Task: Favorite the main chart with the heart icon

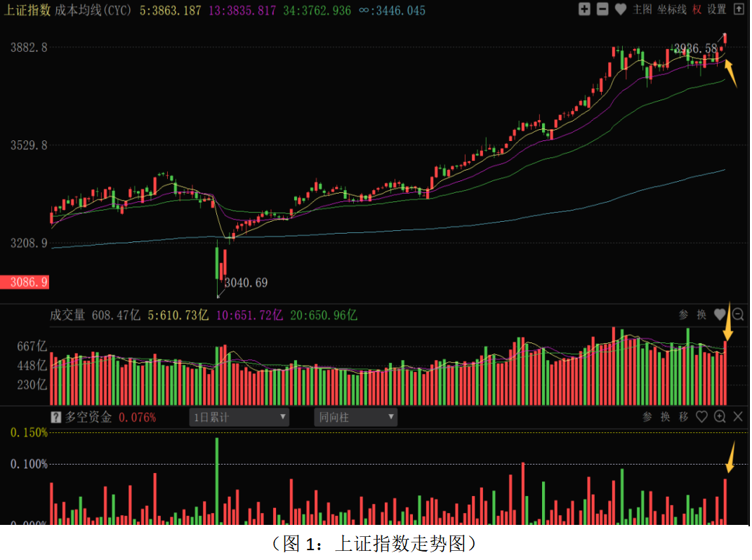Action: pos(621,9)
